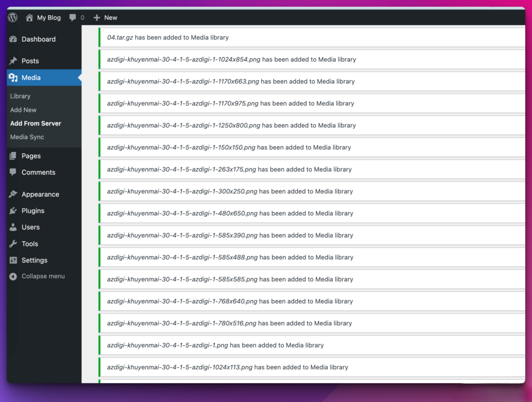Select the Dashboard gauge icon
532x402 pixels.
(12, 39)
